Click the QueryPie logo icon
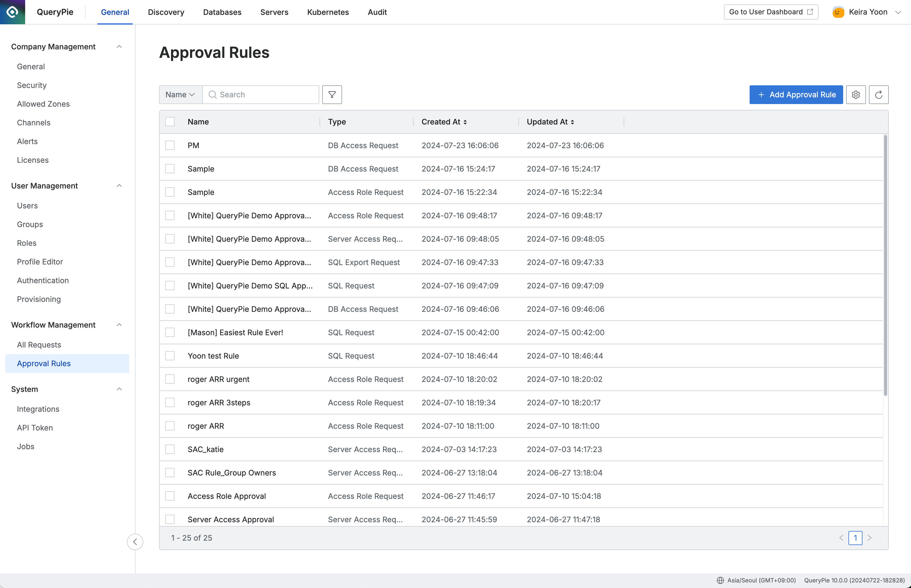The width and height of the screenshot is (911, 588). [12, 12]
